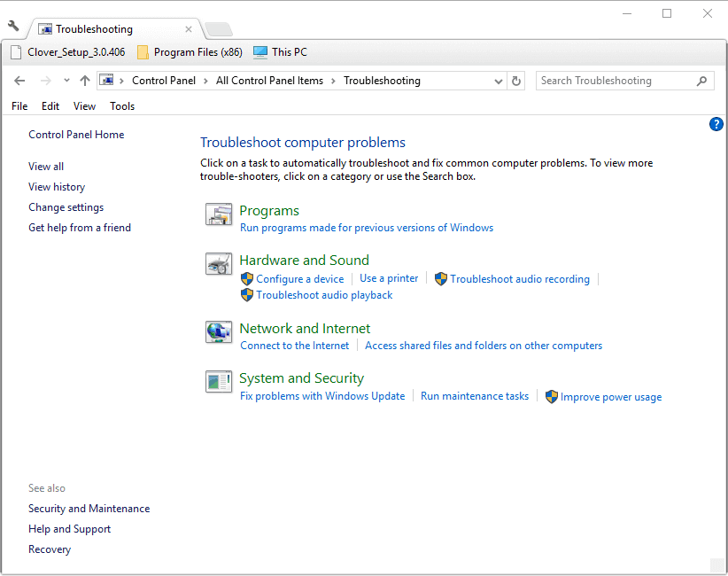Click Troubleshooting breadcrumb in address bar
Viewport: 728px width, 576px height.
(382, 81)
